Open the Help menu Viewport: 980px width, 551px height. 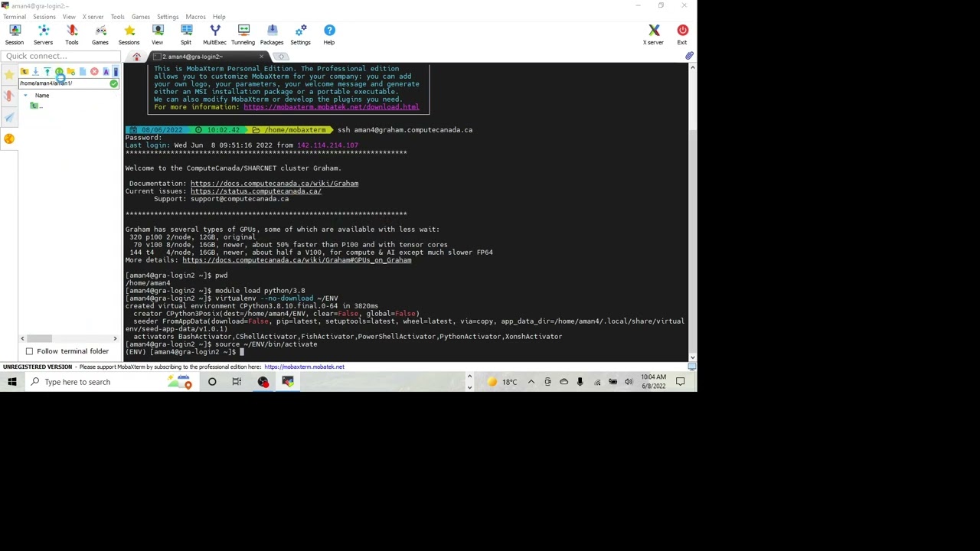point(219,17)
